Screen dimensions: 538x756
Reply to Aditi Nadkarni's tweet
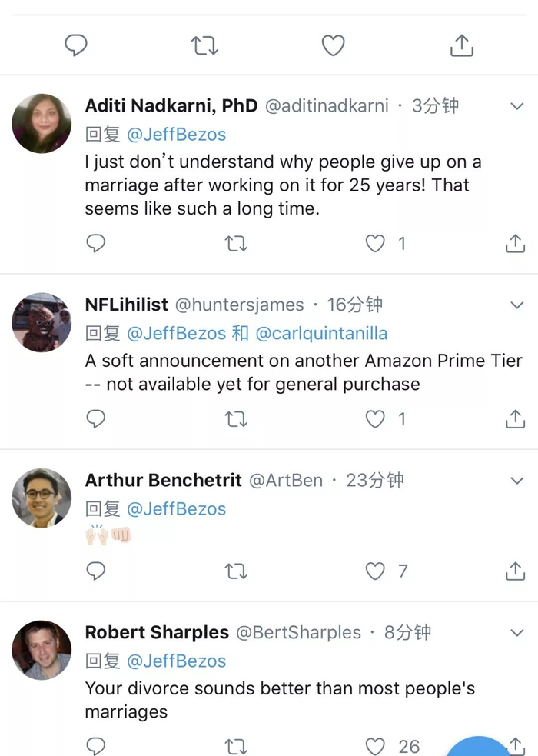coord(95,244)
